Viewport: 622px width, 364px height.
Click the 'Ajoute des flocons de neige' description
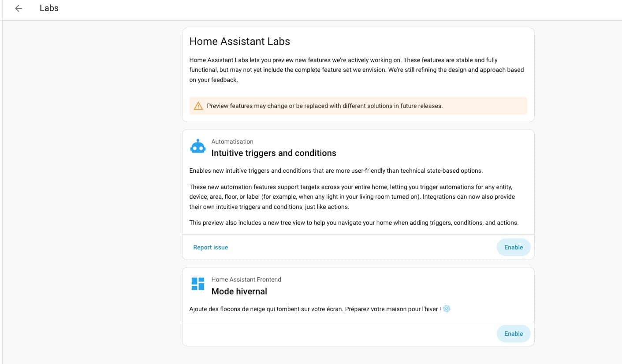(315, 309)
